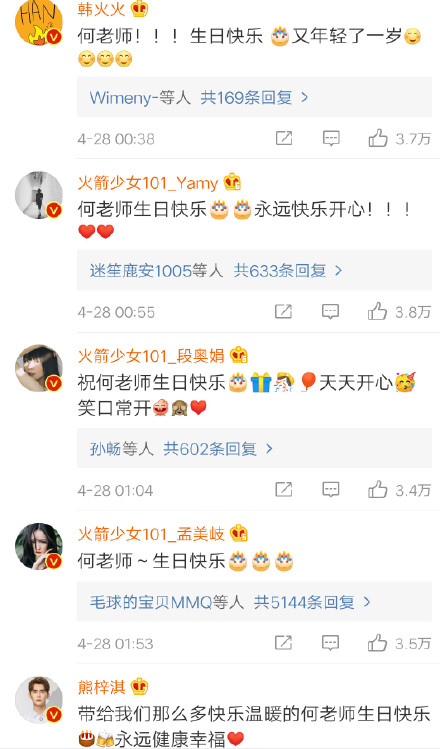
Task: Share 韩火火's comment via repost icon
Action: pyautogui.click(x=284, y=139)
